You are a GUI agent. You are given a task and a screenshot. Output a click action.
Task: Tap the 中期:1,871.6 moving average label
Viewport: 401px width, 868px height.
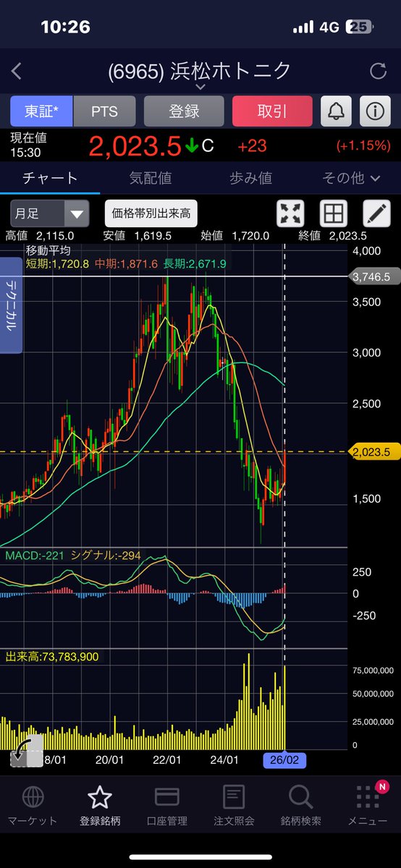(x=125, y=265)
